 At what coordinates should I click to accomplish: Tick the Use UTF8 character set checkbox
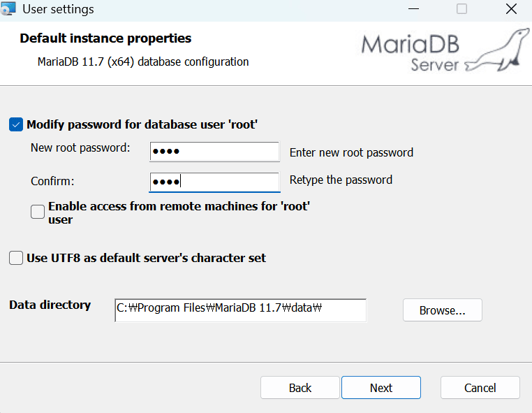tap(16, 258)
